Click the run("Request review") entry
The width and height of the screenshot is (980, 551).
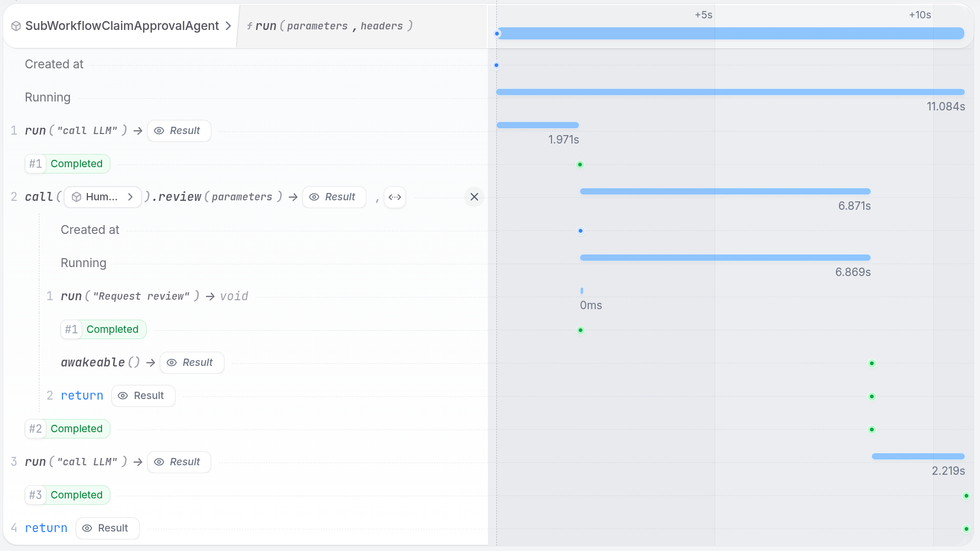point(130,296)
